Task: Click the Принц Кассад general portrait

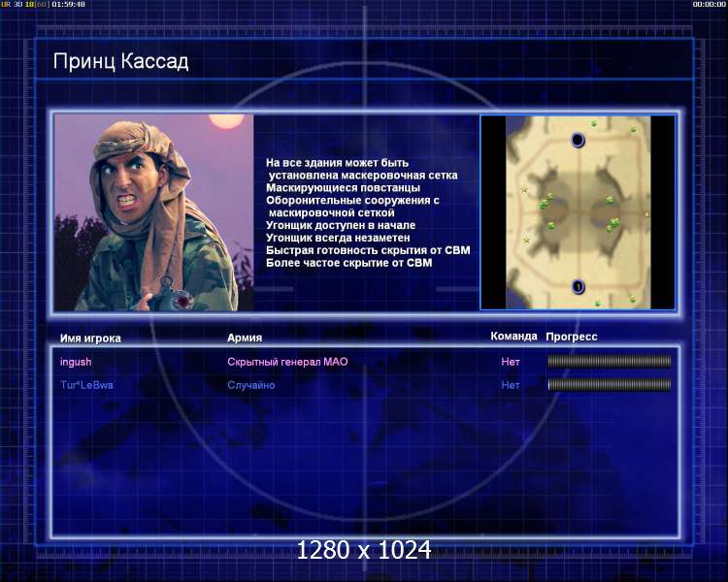Action: [153, 212]
